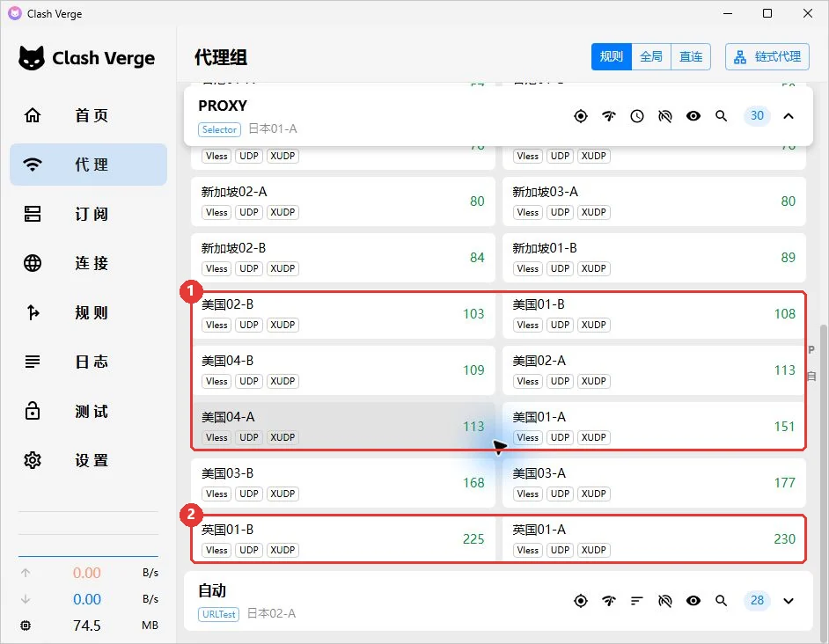Viewport: 829px width, 644px height.
Task: Click the URLTest tag under 自动
Action: point(219,614)
